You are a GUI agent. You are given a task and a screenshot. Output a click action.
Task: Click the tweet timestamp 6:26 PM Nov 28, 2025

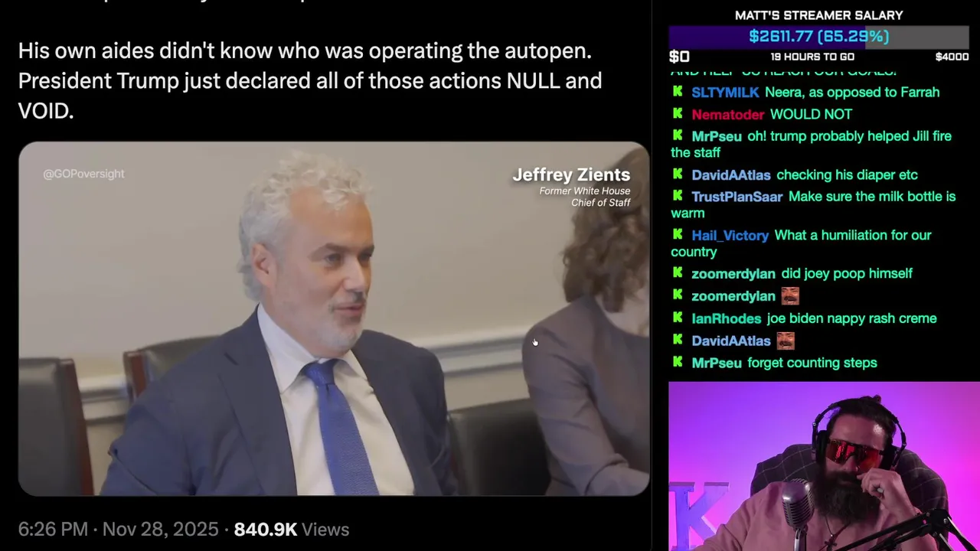(118, 530)
